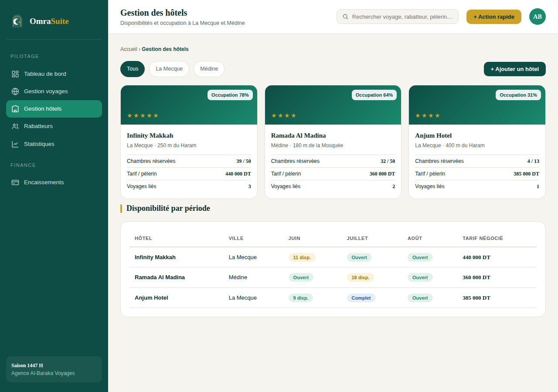Click the OmraSuite logo icon
Viewport: 558px width, 392px height.
[17, 21]
